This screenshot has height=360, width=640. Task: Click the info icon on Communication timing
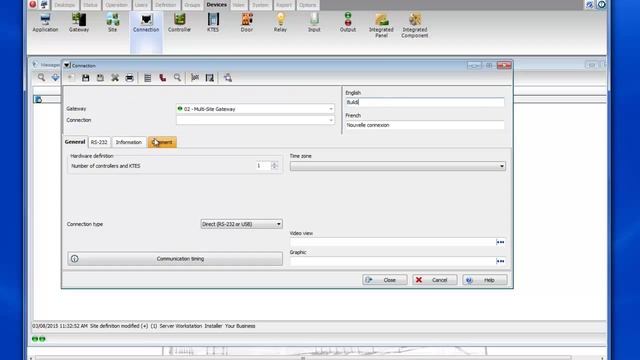pos(75,259)
